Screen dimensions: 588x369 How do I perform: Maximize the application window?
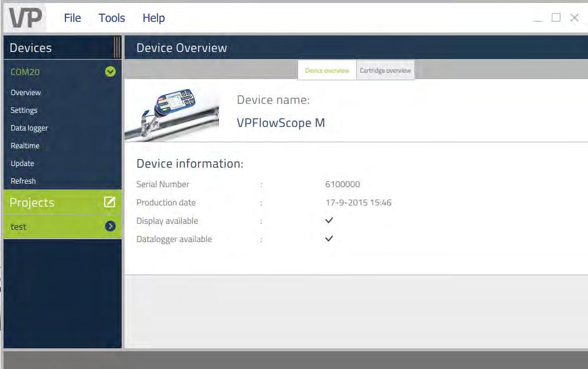(556, 18)
